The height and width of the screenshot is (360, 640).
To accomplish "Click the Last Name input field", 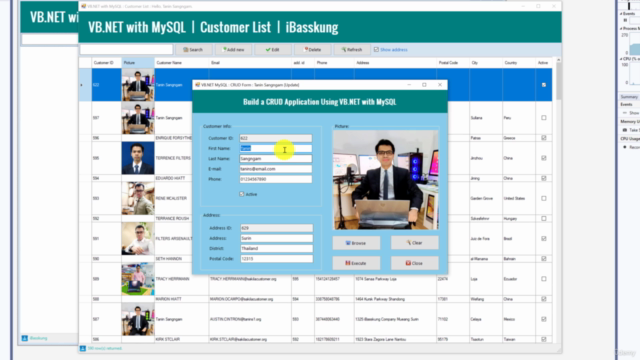I will pyautogui.click(x=276, y=158).
